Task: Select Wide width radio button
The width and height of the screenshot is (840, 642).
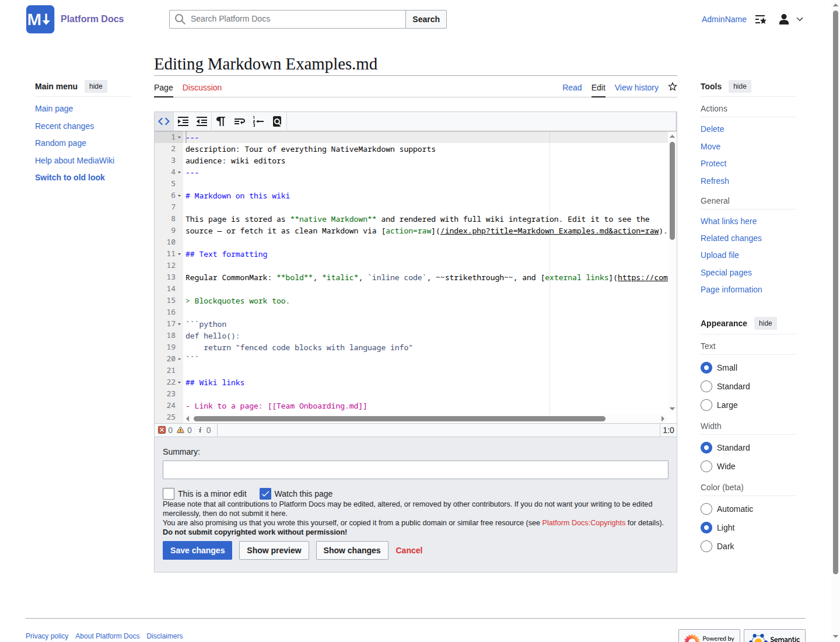Action: pyautogui.click(x=706, y=466)
